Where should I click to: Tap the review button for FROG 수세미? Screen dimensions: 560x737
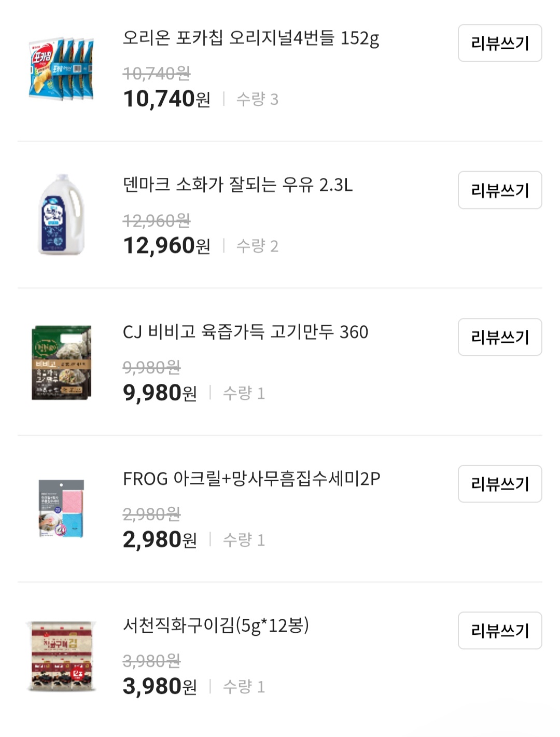click(499, 484)
